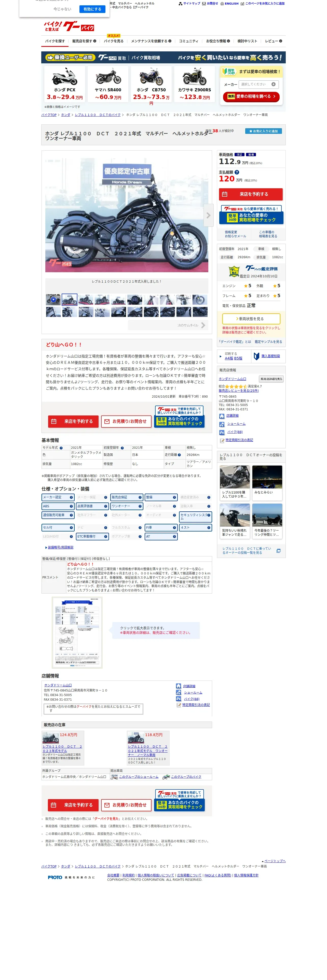This screenshot has width=327, height=980.
Task: Open FAQ(よくある質問) footer link
Action: click(218, 875)
